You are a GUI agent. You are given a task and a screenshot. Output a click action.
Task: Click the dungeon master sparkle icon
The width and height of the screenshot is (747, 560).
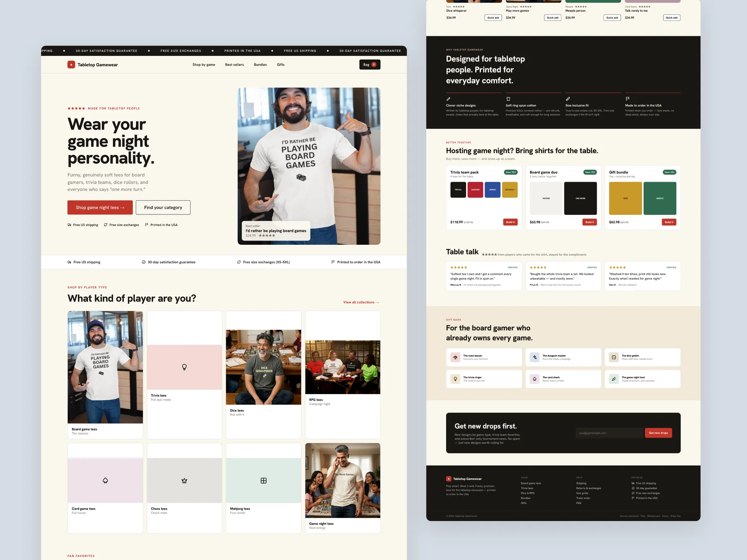[x=535, y=357]
